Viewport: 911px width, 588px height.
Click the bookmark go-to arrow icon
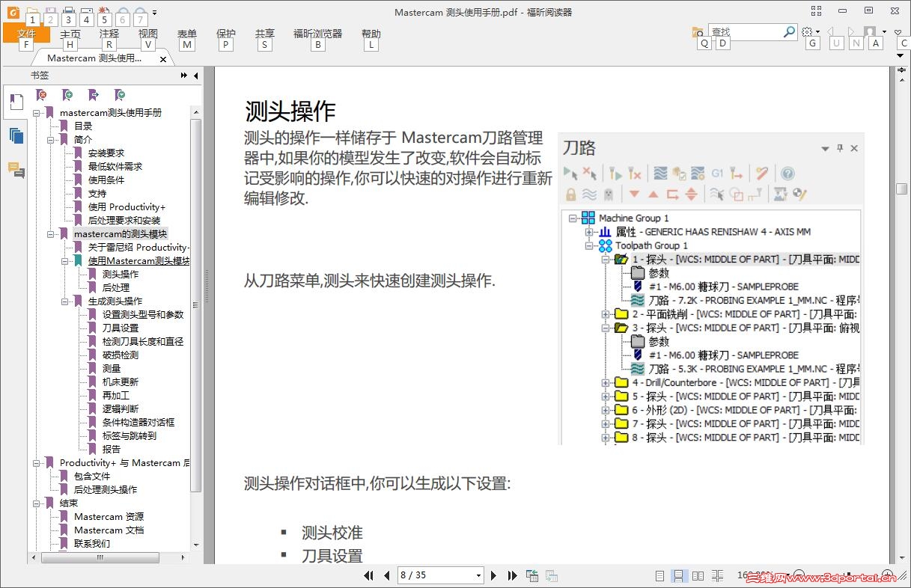click(x=94, y=95)
